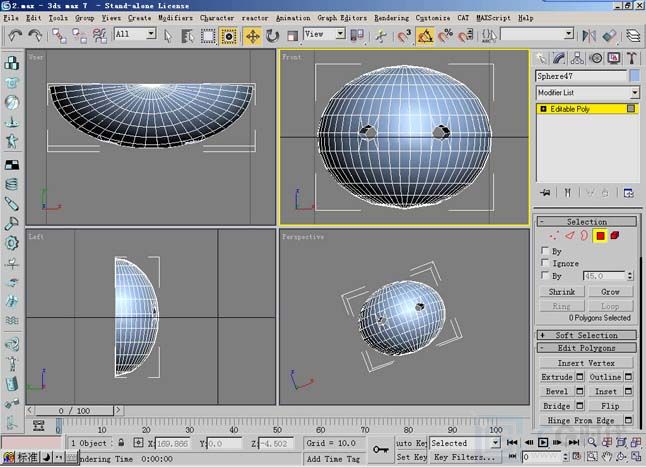Open the Rendering menu
The height and width of the screenshot is (468, 646).
point(391,18)
